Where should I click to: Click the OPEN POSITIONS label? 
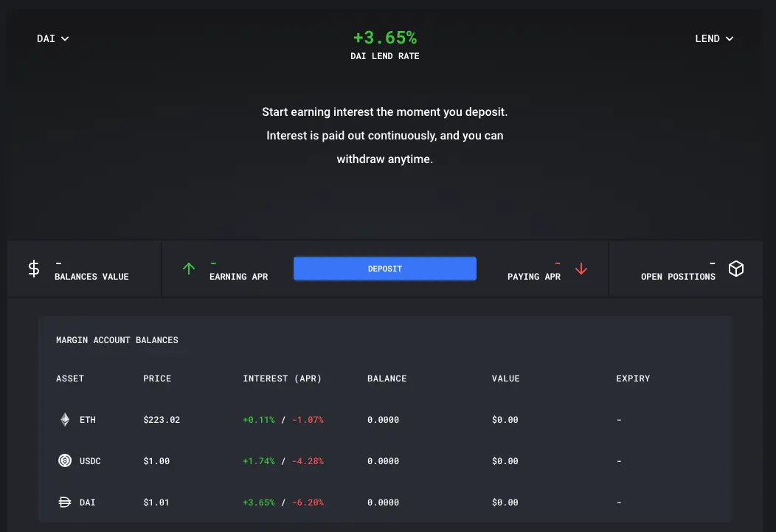tap(678, 277)
